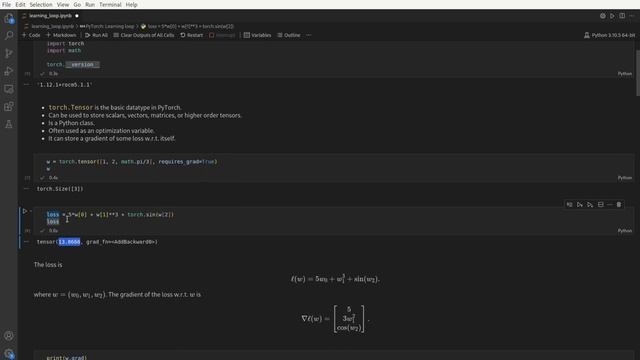Split the loss cell
Image resolution: width=640 pixels, height=360 pixels.
coord(600,204)
